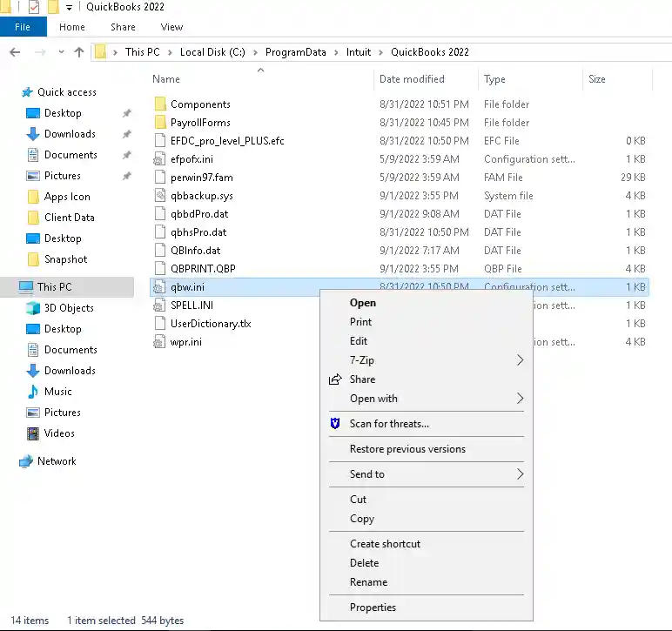
Task: Click the SPELL.INI file icon
Action: [160, 305]
